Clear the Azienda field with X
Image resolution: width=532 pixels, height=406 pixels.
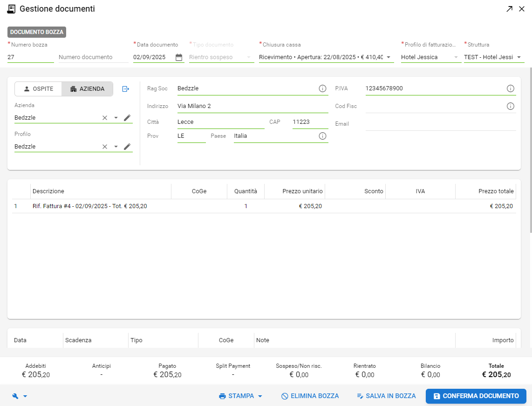105,118
